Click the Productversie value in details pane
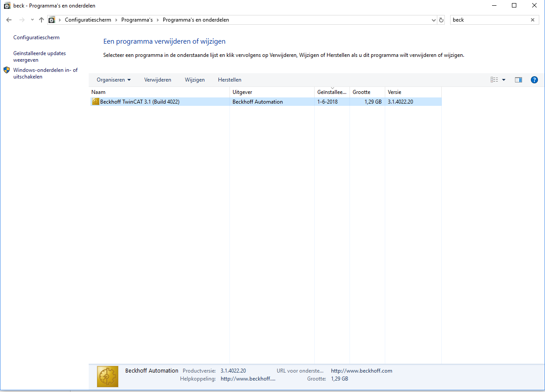Viewport: 545px width, 392px height. (233, 371)
